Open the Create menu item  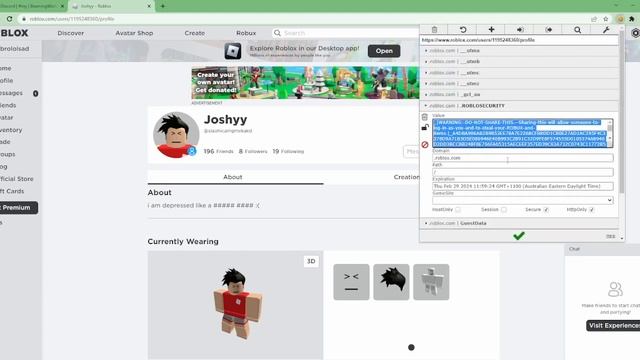(x=195, y=33)
